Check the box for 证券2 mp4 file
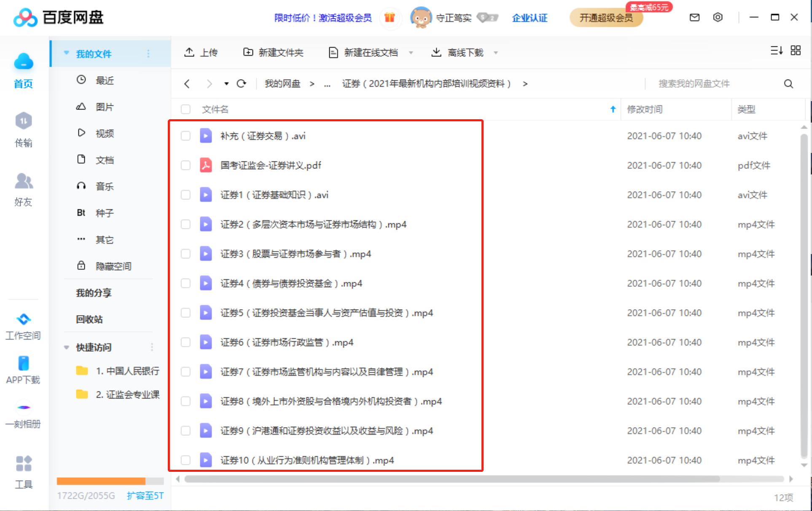This screenshot has width=812, height=511. coord(186,224)
